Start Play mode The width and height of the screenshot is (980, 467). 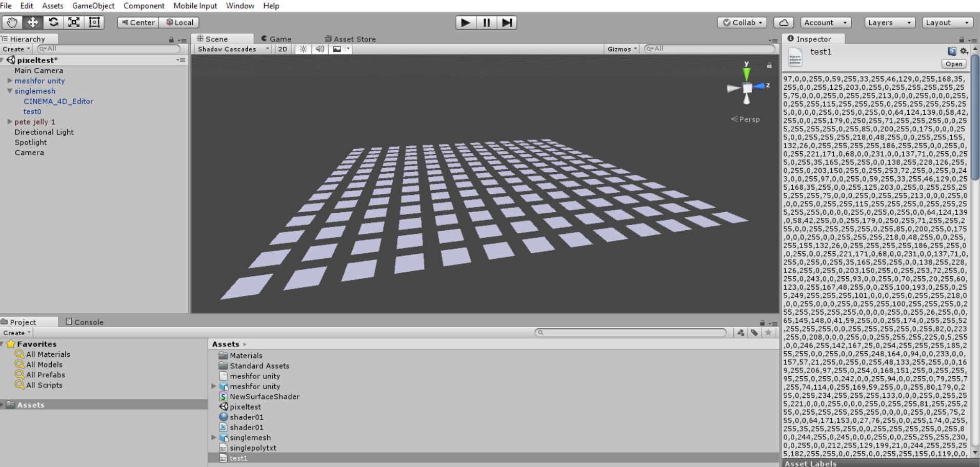[x=466, y=23]
